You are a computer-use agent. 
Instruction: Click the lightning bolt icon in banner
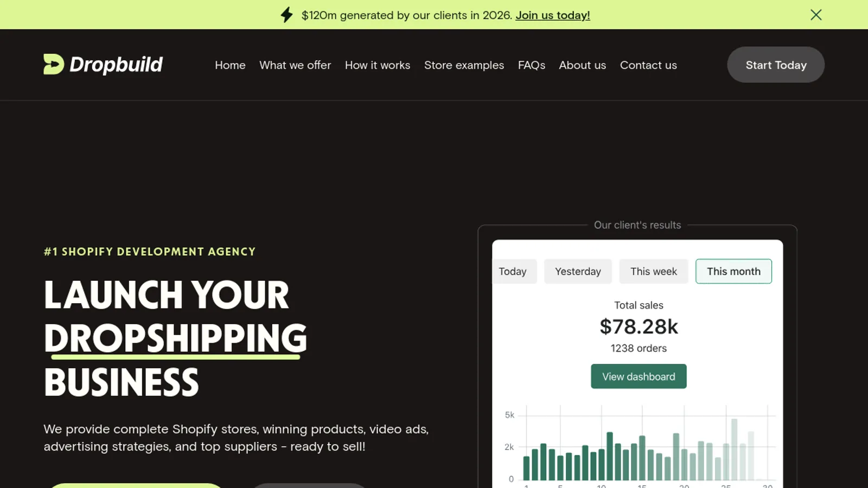pos(286,15)
